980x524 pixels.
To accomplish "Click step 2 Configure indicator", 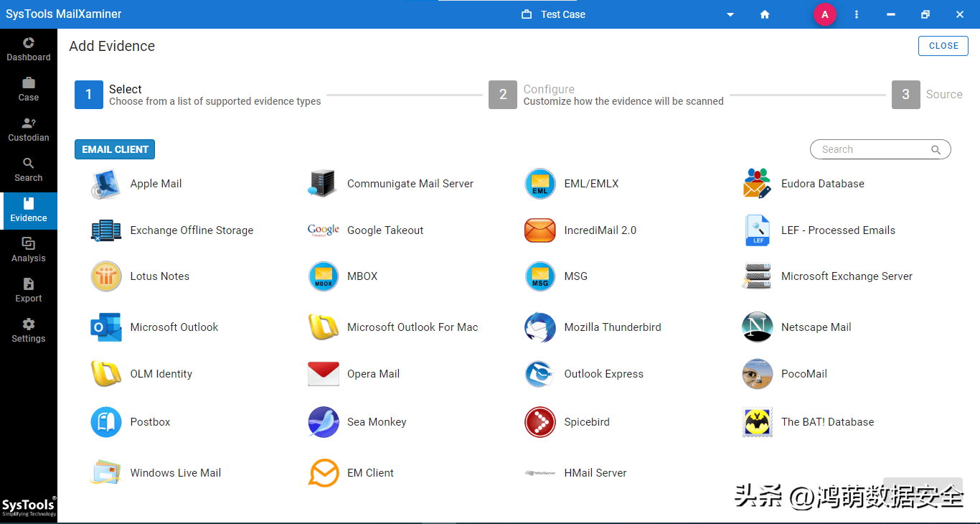I will pos(503,94).
